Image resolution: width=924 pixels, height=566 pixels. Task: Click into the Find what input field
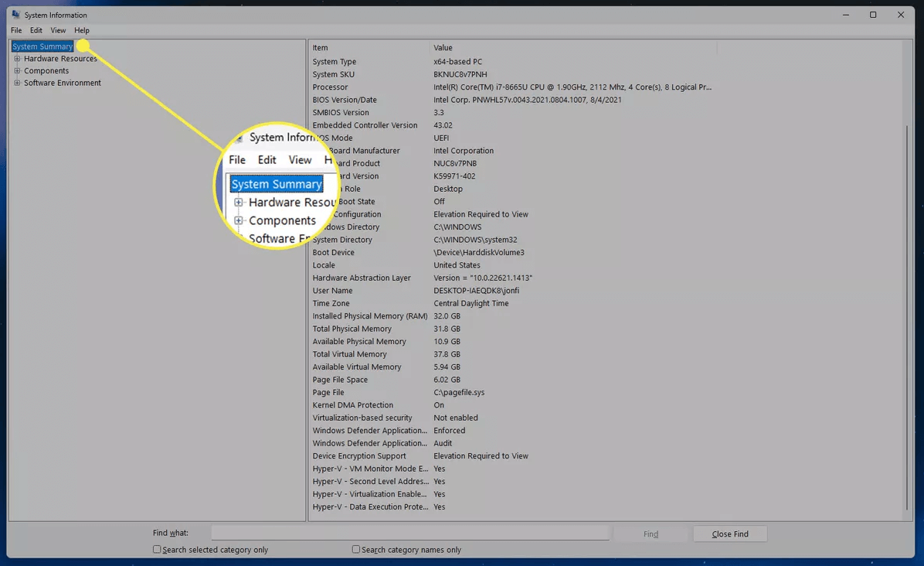click(x=409, y=534)
